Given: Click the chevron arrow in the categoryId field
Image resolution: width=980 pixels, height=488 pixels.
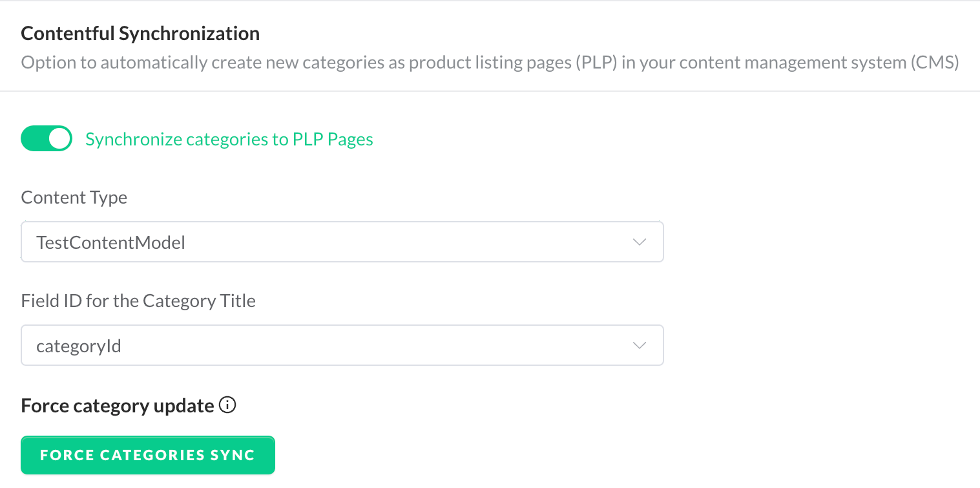Looking at the screenshot, I should (640, 346).
